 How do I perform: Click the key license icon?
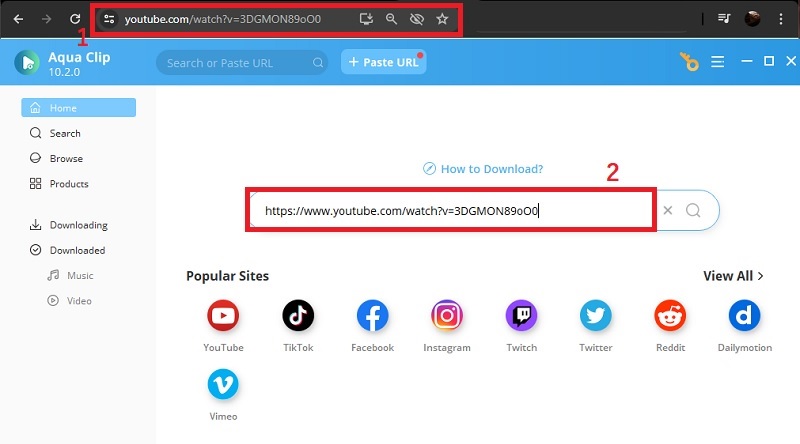(x=689, y=62)
